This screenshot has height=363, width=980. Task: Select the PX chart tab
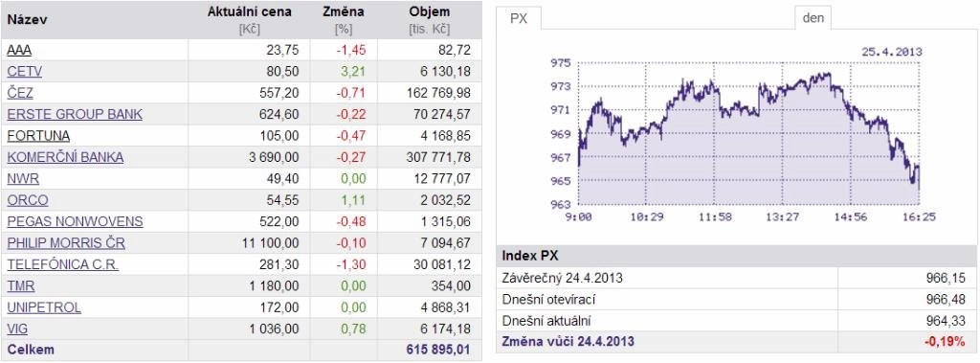[x=519, y=18]
